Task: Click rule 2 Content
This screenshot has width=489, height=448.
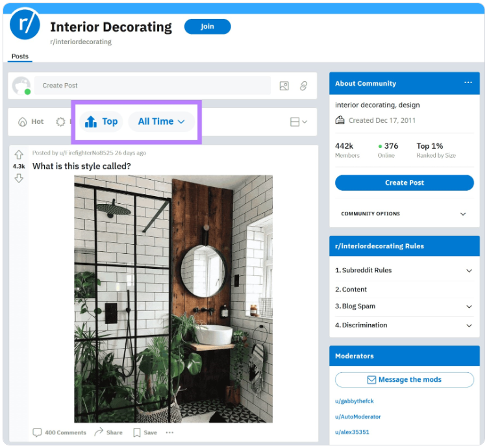Action: pyautogui.click(x=351, y=290)
